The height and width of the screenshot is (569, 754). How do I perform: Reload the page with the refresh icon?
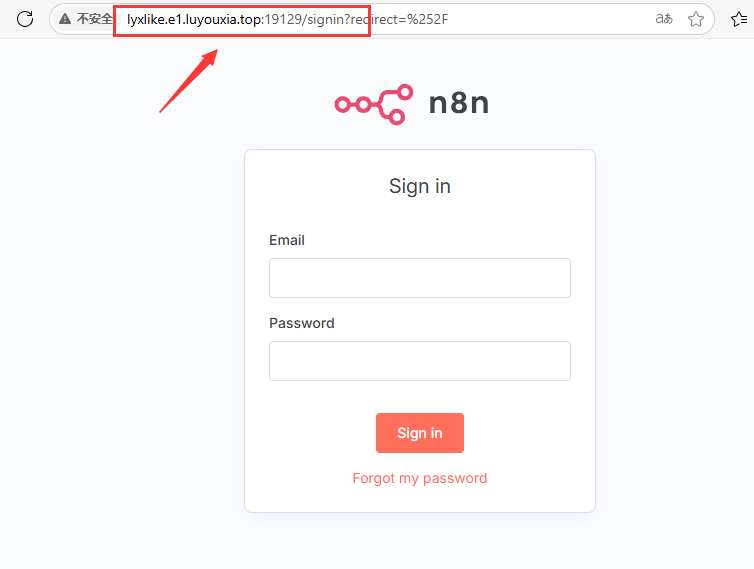(x=25, y=19)
